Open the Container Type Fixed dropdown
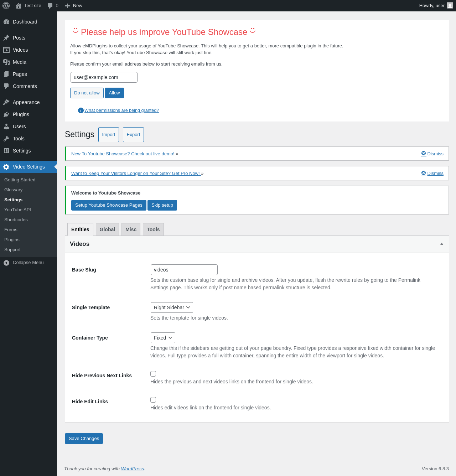The image size is (456, 476). coord(163,338)
